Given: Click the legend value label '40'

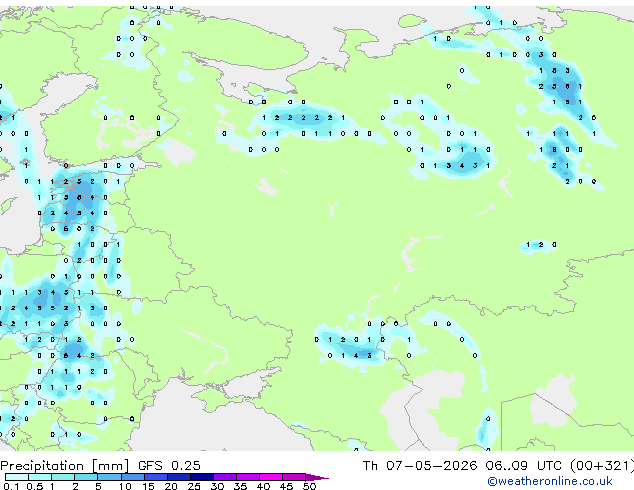Looking at the screenshot, I should coord(263,486).
